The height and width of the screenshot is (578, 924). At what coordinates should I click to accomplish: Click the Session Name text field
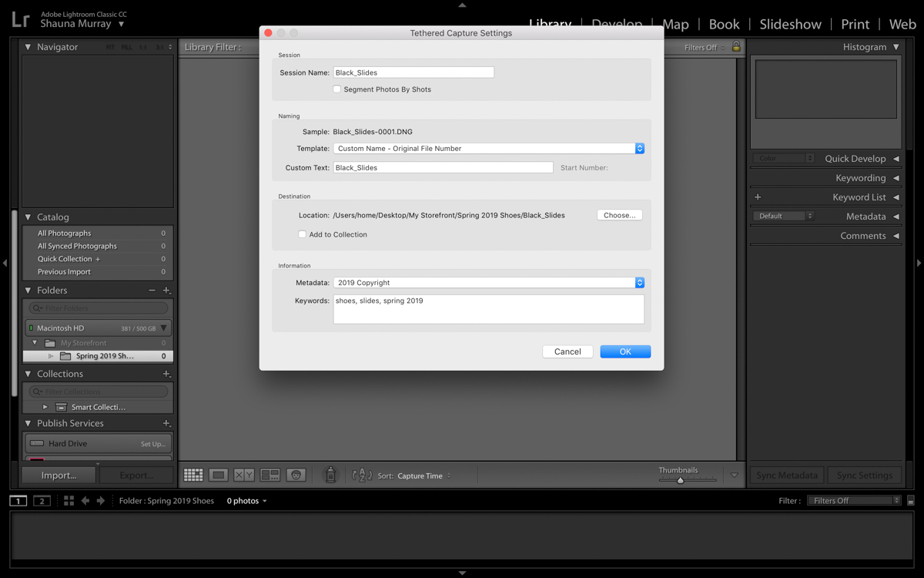pos(413,72)
